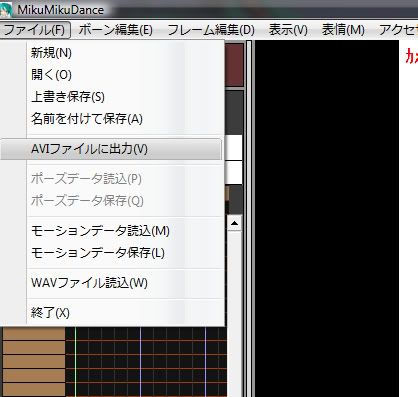Choose モーションデータ読込(M) entry
The width and height of the screenshot is (418, 397).
100,231
